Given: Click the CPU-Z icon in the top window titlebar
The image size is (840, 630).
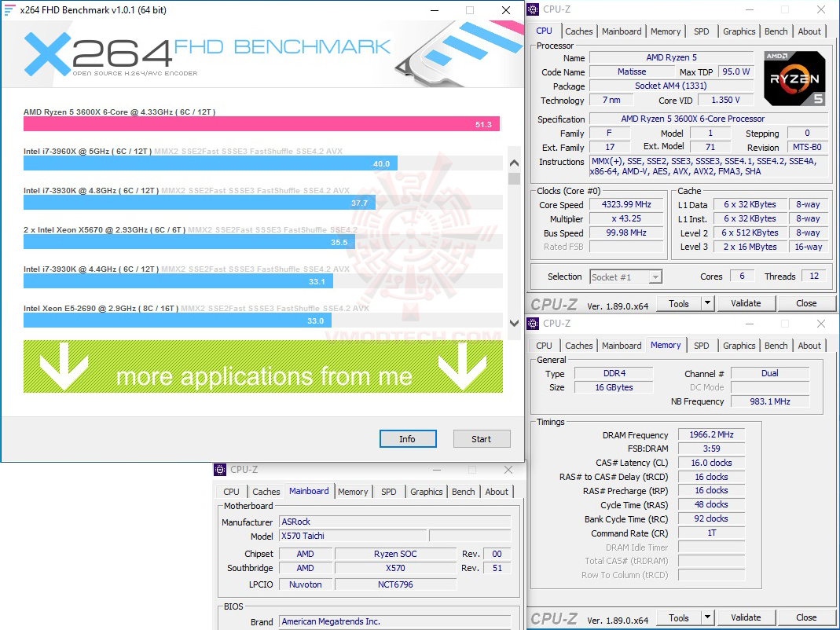Looking at the screenshot, I should click(535, 9).
